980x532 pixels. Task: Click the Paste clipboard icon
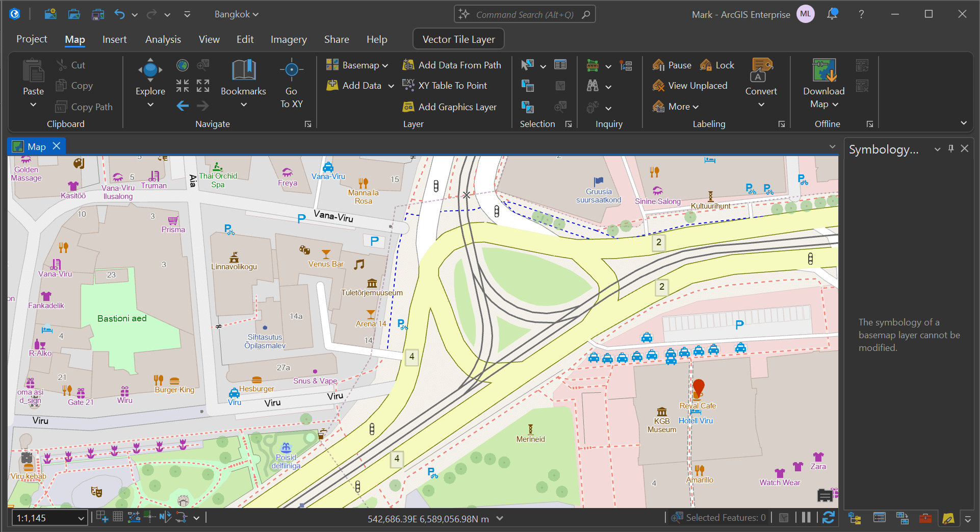33,71
